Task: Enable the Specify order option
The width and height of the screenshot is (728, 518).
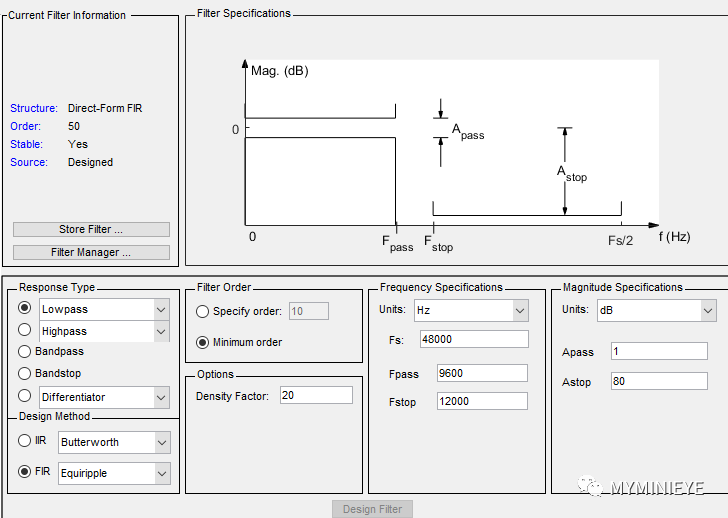Action: click(x=203, y=312)
